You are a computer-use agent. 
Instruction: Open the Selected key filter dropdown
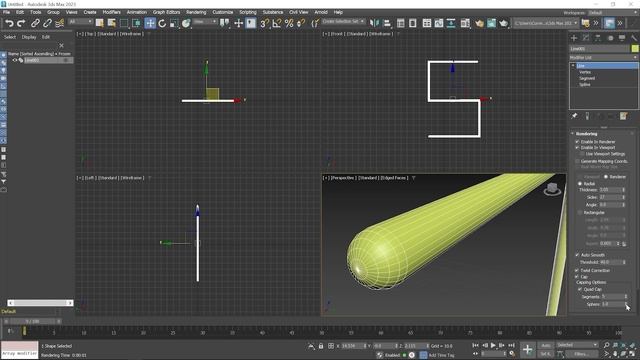pos(577,345)
